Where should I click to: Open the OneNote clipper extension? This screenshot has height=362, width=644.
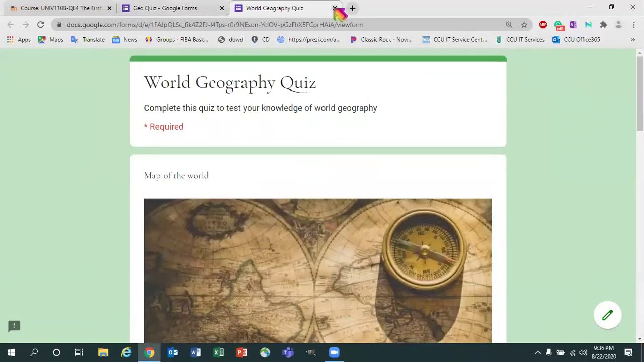point(573,24)
